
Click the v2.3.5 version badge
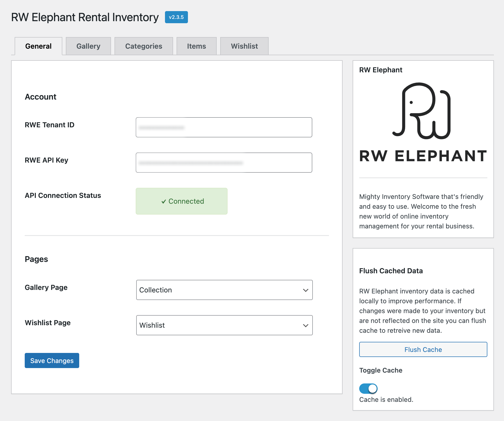176,17
